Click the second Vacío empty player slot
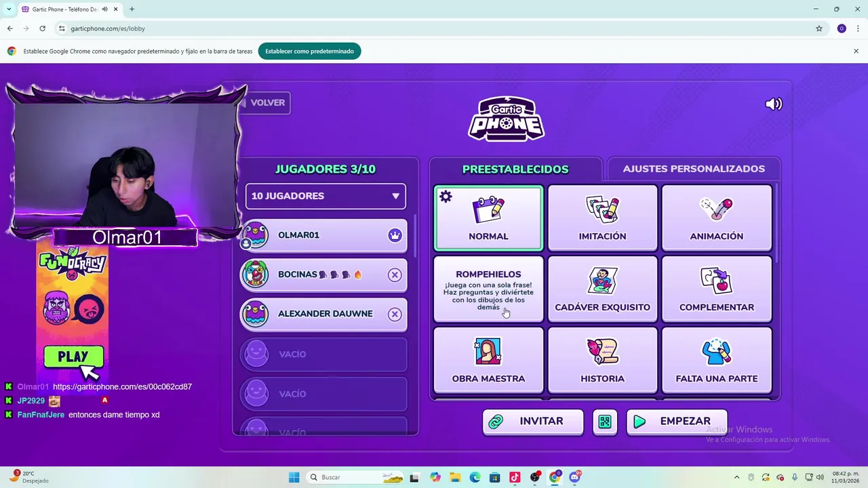Screen dimensions: 868x488 point(324,393)
